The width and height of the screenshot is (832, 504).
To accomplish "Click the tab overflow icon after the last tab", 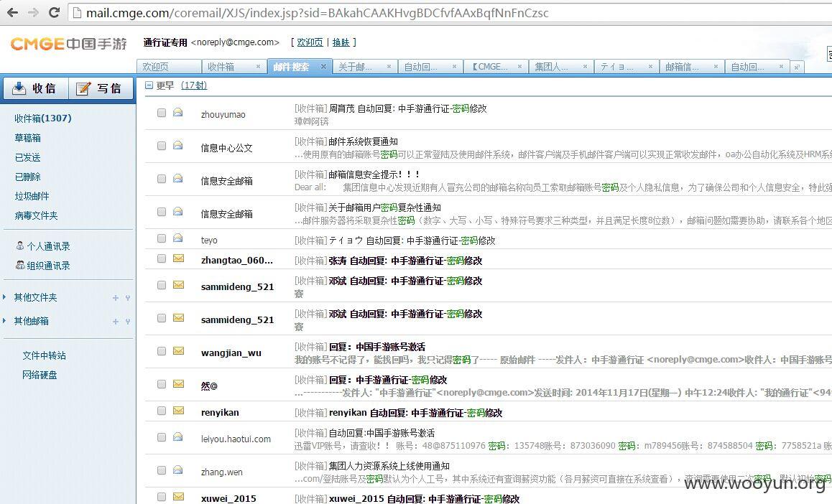I will pyautogui.click(x=797, y=67).
